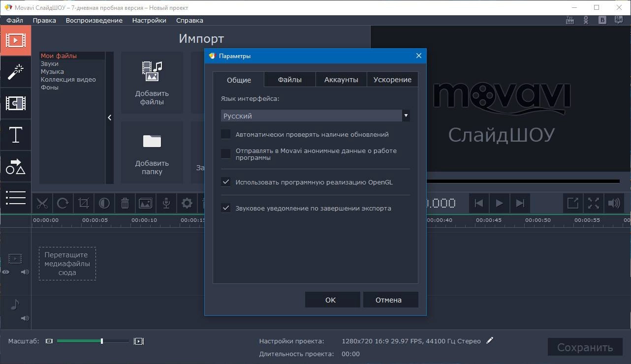The image size is (631, 364).
Task: Open the YouTube link icon
Action: coord(570,20)
